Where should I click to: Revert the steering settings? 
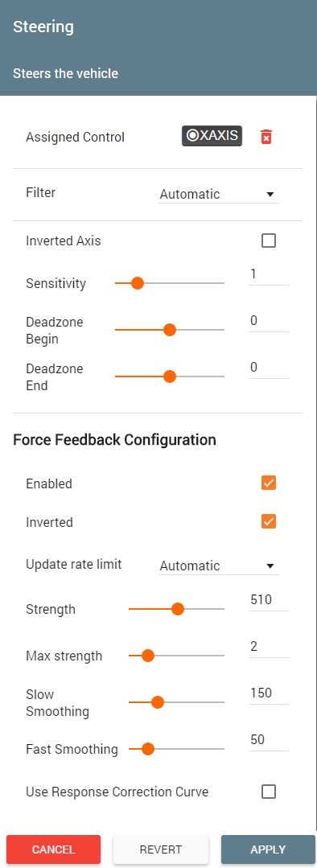160,849
